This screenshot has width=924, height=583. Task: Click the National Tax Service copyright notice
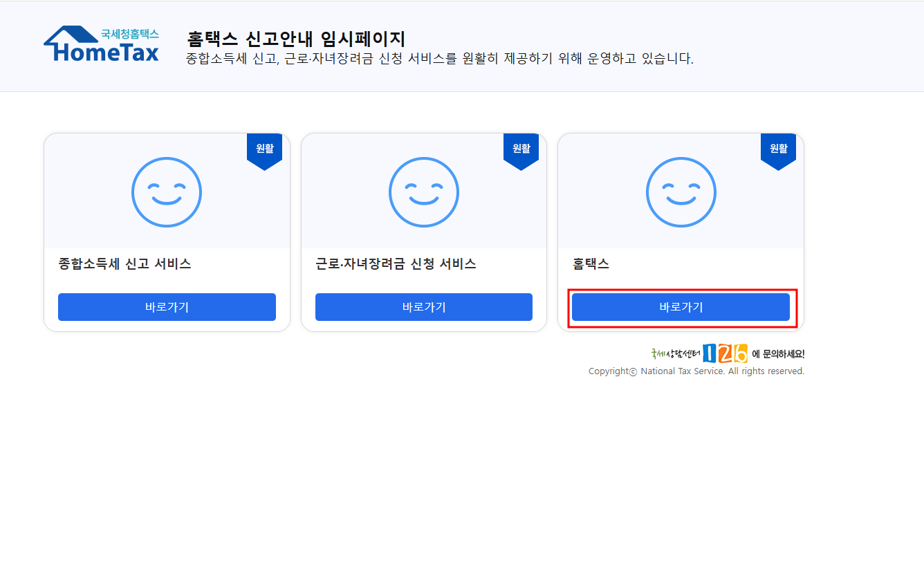tap(697, 371)
